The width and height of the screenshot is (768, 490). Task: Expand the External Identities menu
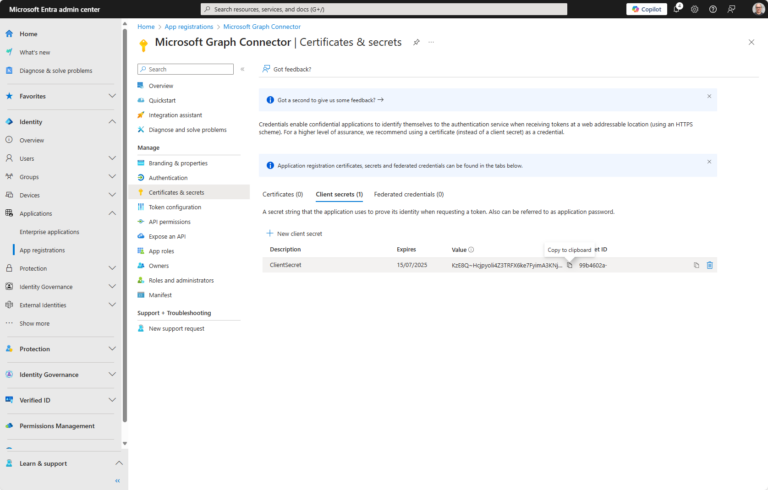point(112,305)
